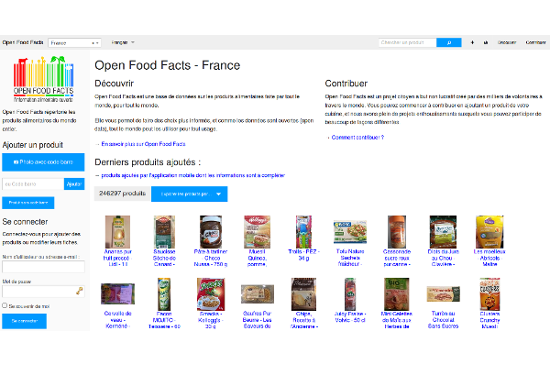550x367 pixels.
Task: Open the Kellogg's Muesli product image
Action: click(x=257, y=232)
